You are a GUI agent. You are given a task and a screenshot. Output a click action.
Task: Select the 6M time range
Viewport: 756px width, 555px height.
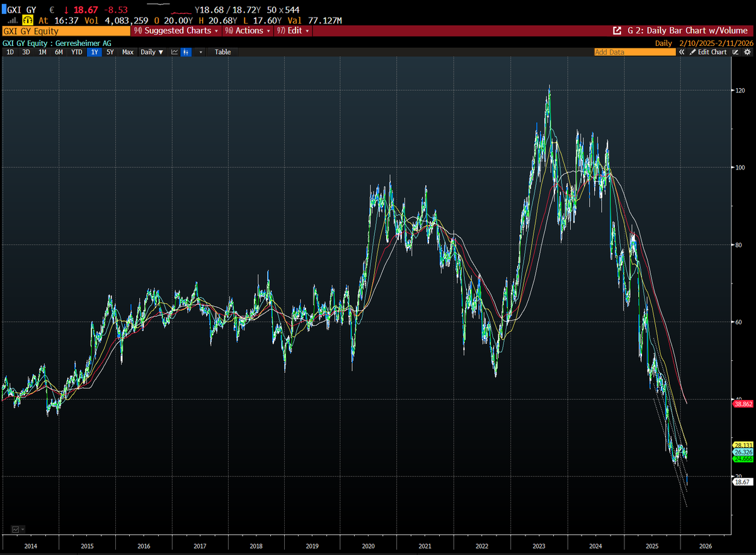(x=59, y=52)
